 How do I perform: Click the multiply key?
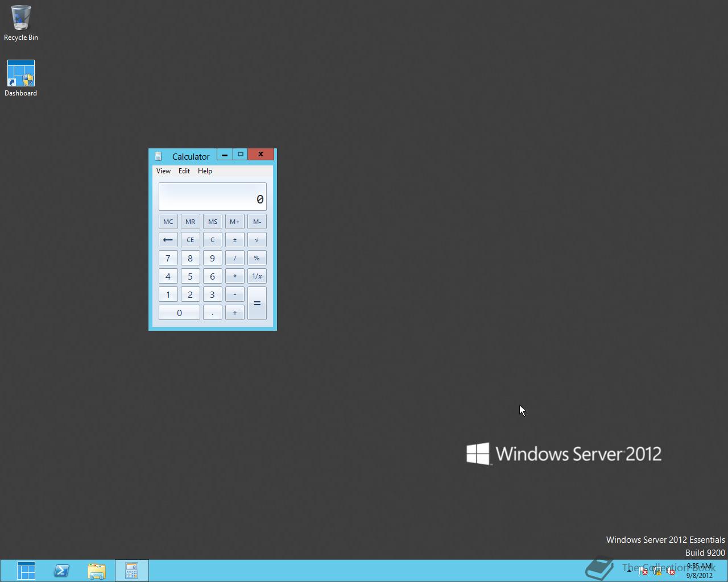click(235, 276)
